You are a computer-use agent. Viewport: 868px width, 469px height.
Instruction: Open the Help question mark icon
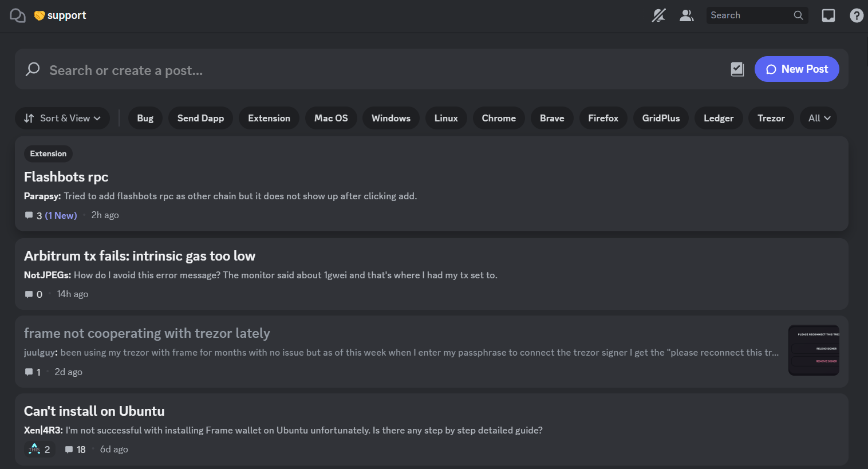pyautogui.click(x=857, y=15)
